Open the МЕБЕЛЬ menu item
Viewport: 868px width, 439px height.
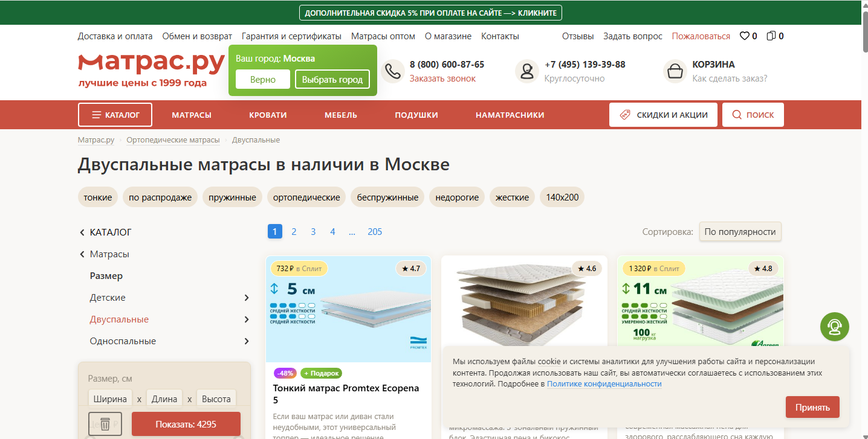[x=341, y=115]
